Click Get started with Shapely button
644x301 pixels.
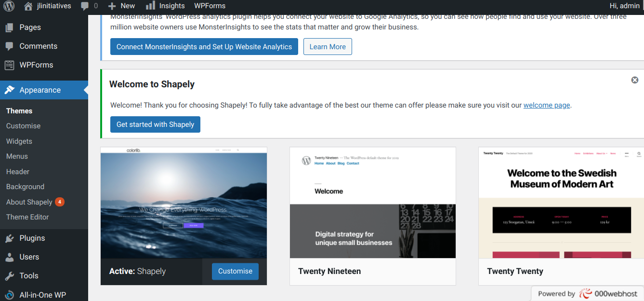pyautogui.click(x=155, y=124)
